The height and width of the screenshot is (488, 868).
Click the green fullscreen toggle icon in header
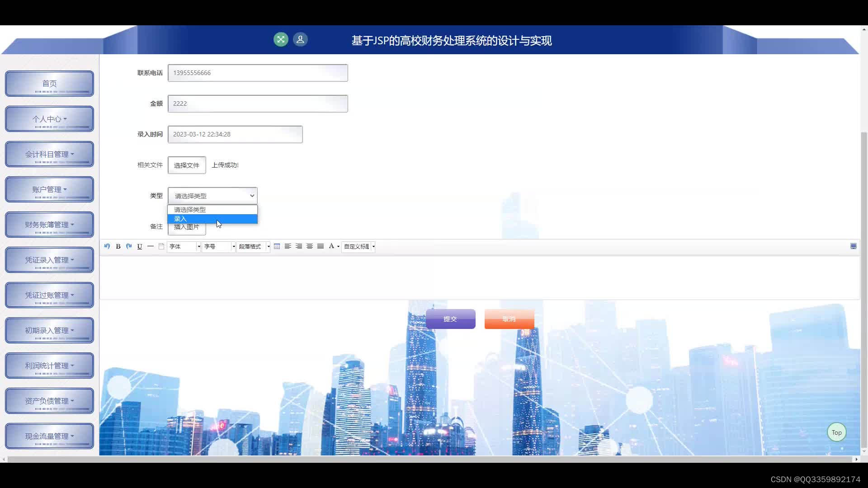pos(281,40)
